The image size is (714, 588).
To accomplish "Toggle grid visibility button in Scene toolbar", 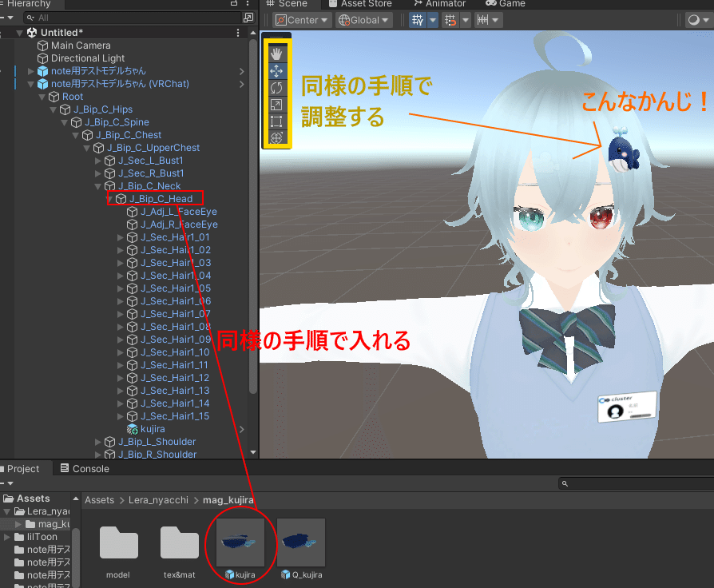I will (x=418, y=20).
